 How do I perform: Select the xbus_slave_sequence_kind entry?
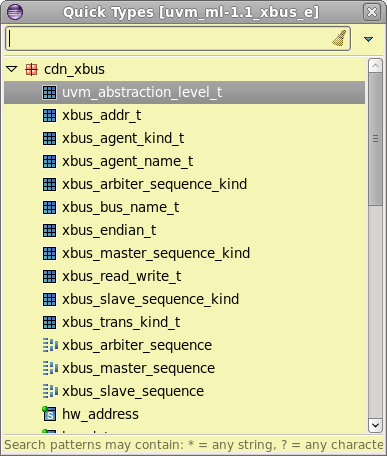pyautogui.click(x=151, y=299)
